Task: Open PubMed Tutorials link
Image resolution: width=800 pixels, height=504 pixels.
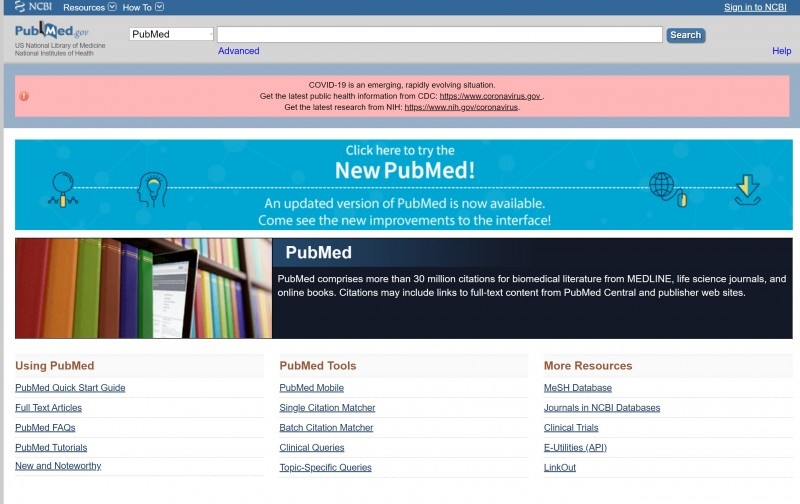Action: click(51, 447)
